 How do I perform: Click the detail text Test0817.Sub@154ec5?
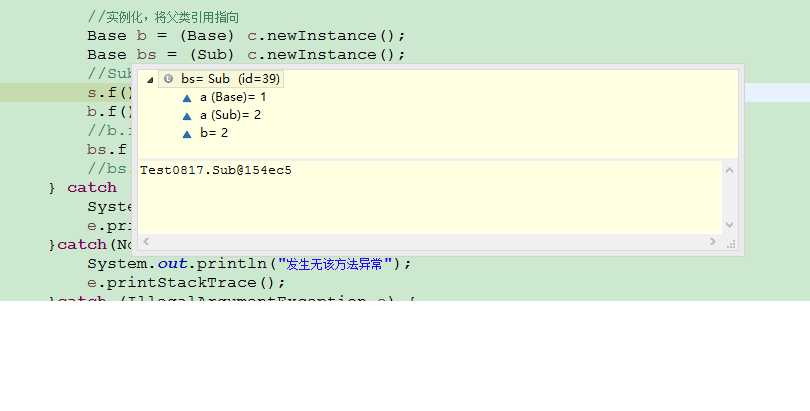[216, 170]
